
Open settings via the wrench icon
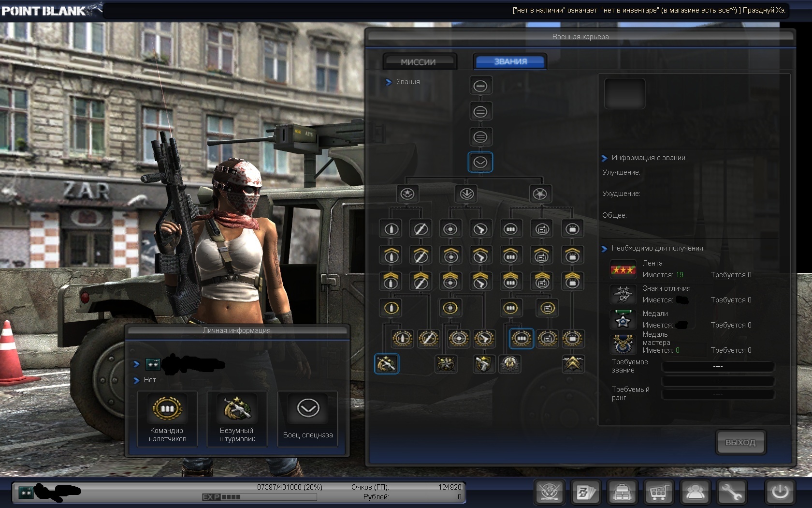click(x=731, y=493)
